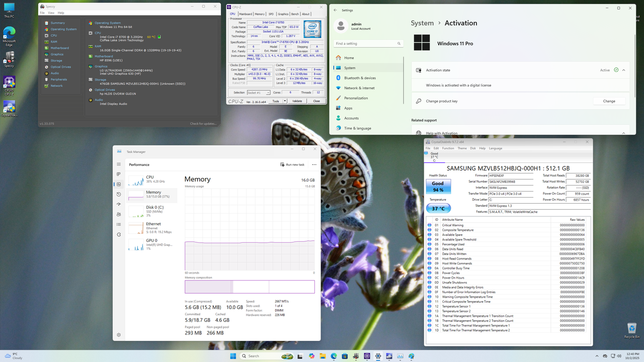Select Storage in Speccy sidebar
The width and height of the screenshot is (644, 362).
(x=56, y=60)
